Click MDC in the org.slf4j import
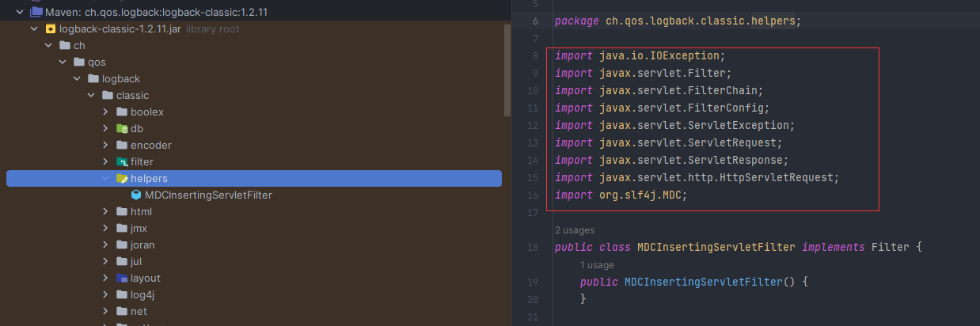This screenshot has width=980, height=326. [671, 195]
